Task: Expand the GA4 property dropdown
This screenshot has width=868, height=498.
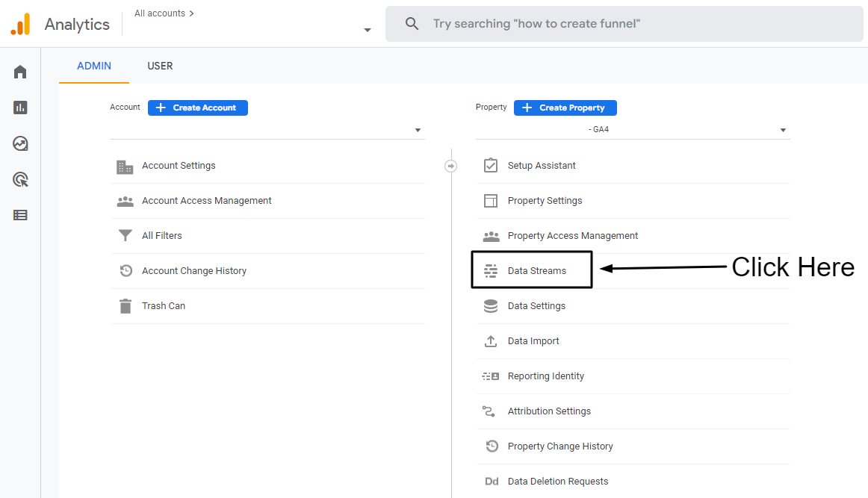Action: [x=783, y=130]
